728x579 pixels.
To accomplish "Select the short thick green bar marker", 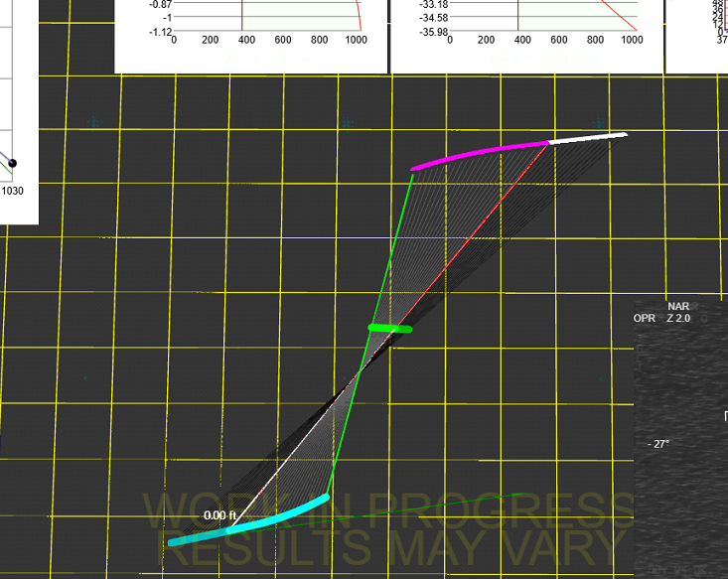I will tap(389, 328).
